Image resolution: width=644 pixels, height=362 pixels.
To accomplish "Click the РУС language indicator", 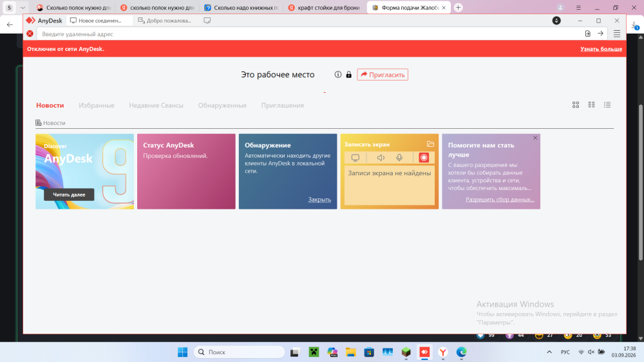I will click(x=565, y=352).
